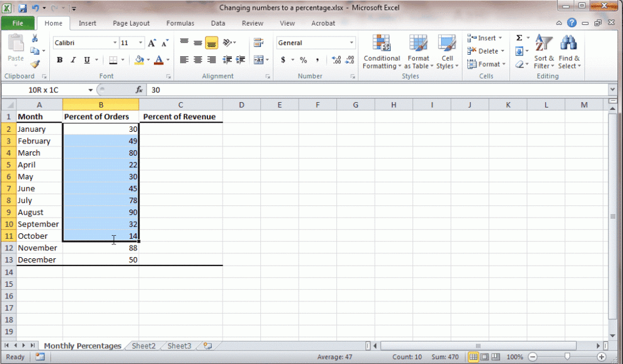Expand the Calibri font name dropdown
The height and width of the screenshot is (364, 623).
(115, 43)
